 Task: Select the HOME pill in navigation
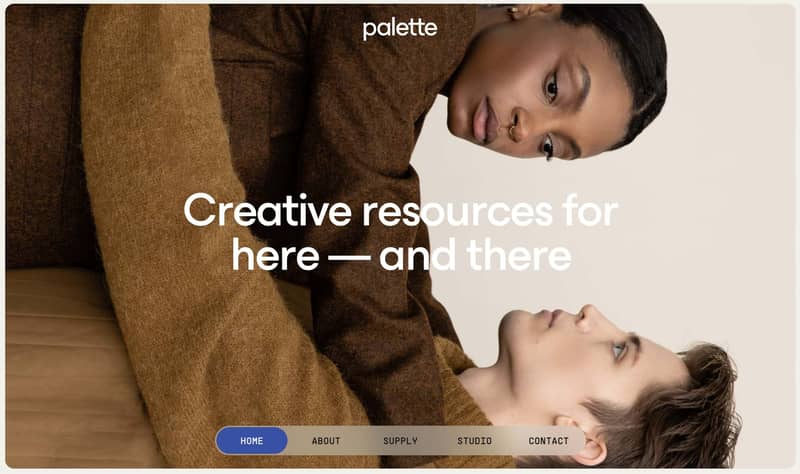pyautogui.click(x=252, y=441)
